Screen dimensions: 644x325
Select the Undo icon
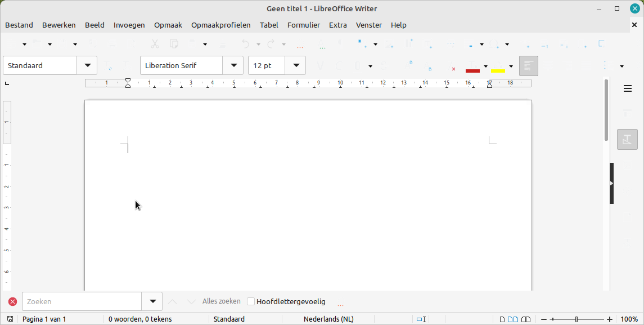[x=246, y=43]
